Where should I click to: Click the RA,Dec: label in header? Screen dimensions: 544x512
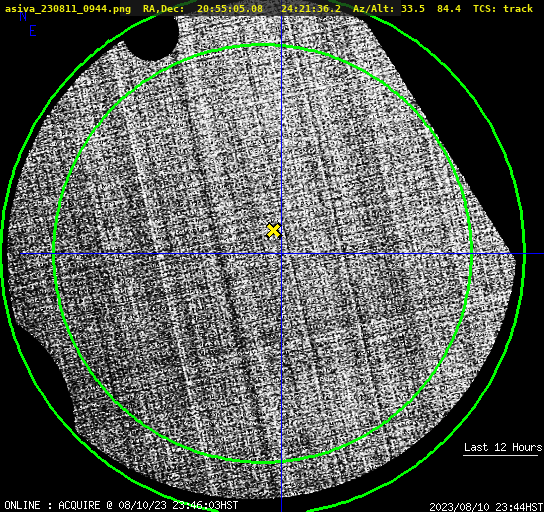(x=164, y=8)
